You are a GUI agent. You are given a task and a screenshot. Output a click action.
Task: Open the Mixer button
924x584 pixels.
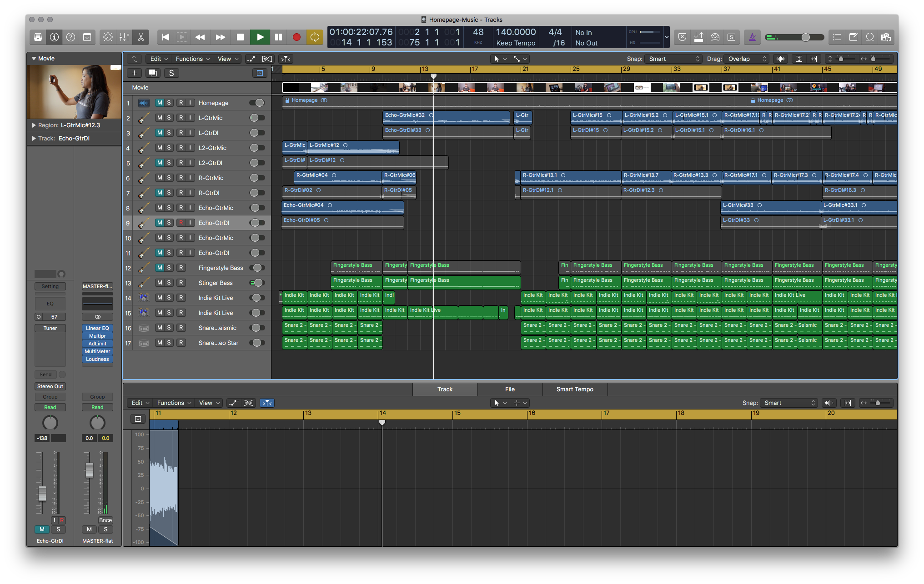tap(124, 37)
